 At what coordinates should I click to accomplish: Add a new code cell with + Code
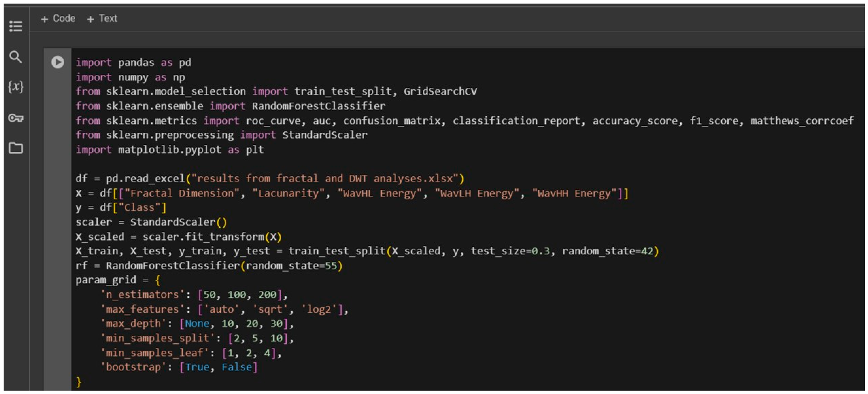pos(58,18)
